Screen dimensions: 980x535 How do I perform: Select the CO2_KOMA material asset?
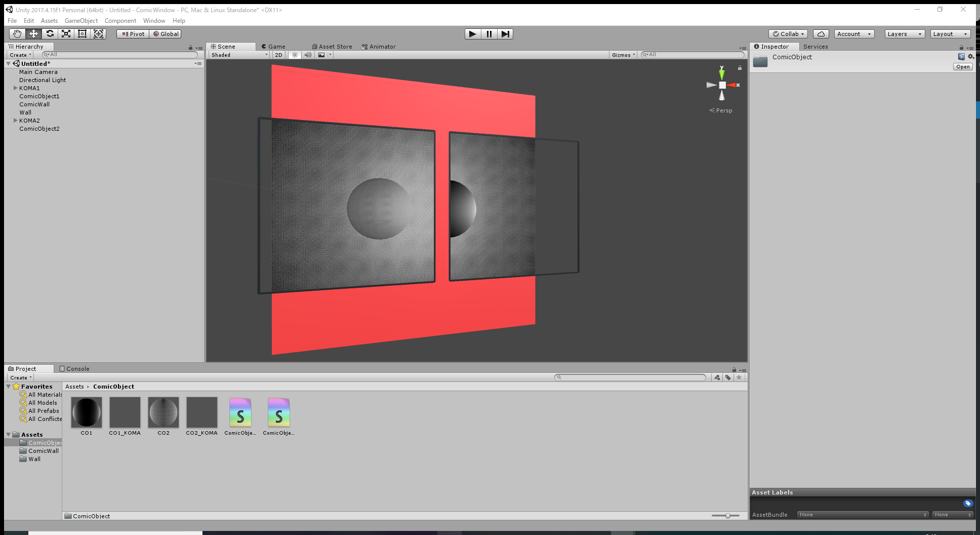tap(202, 416)
